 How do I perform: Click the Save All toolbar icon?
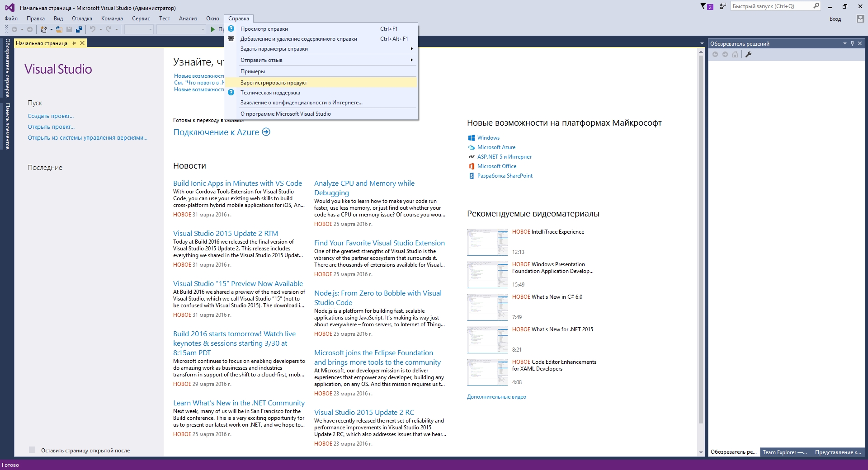(79, 29)
